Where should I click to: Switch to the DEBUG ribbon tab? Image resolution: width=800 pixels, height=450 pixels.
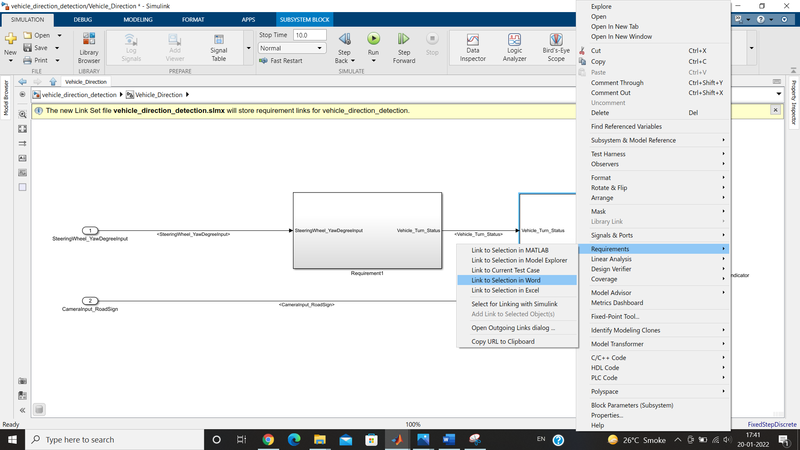83,19
